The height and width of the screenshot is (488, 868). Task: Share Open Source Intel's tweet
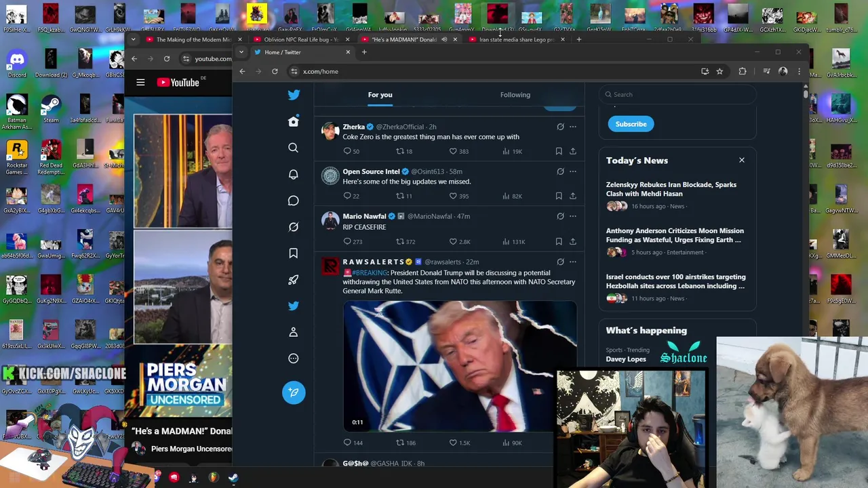click(x=572, y=196)
